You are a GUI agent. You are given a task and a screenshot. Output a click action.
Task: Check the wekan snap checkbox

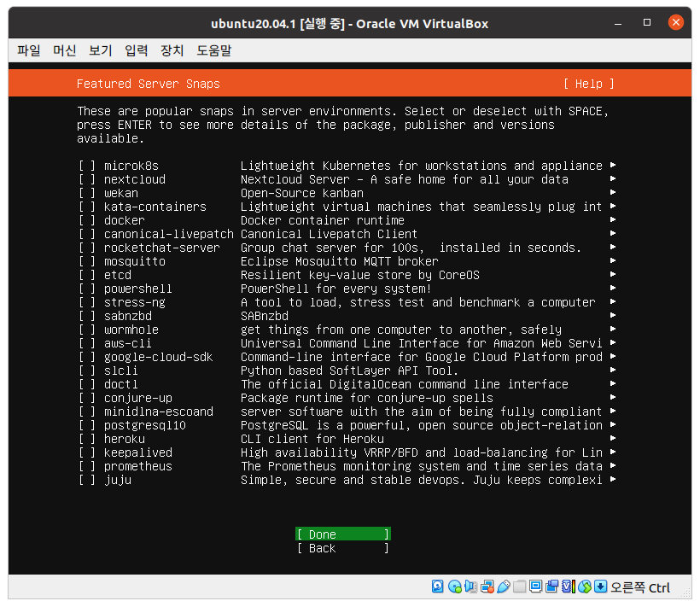pos(86,193)
